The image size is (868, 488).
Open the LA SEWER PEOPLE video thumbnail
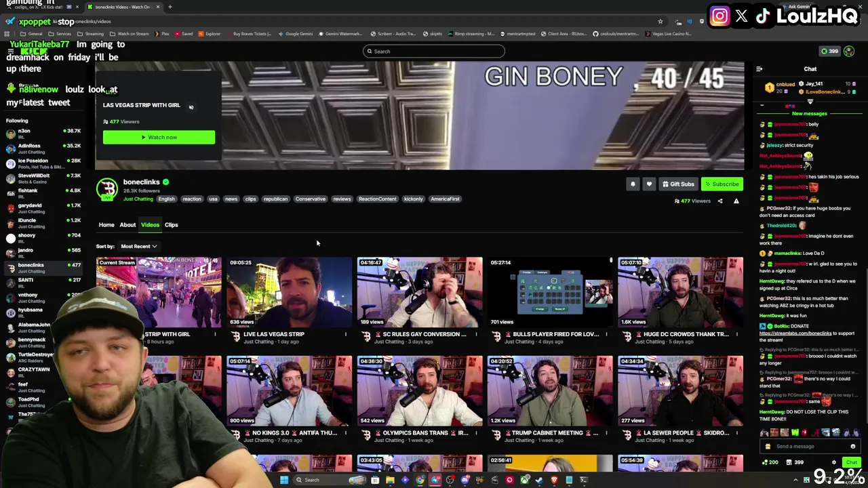tap(680, 391)
